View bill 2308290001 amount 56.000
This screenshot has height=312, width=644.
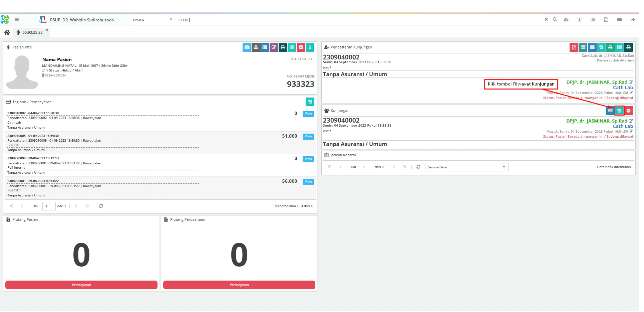(308, 182)
